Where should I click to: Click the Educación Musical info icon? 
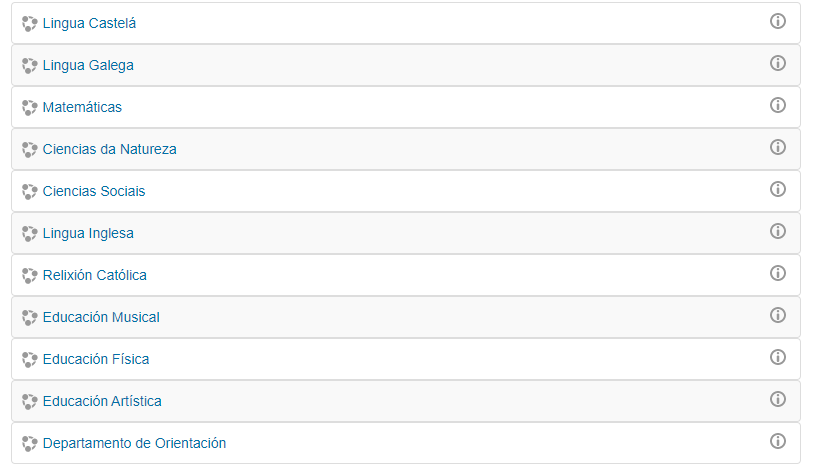[777, 315]
